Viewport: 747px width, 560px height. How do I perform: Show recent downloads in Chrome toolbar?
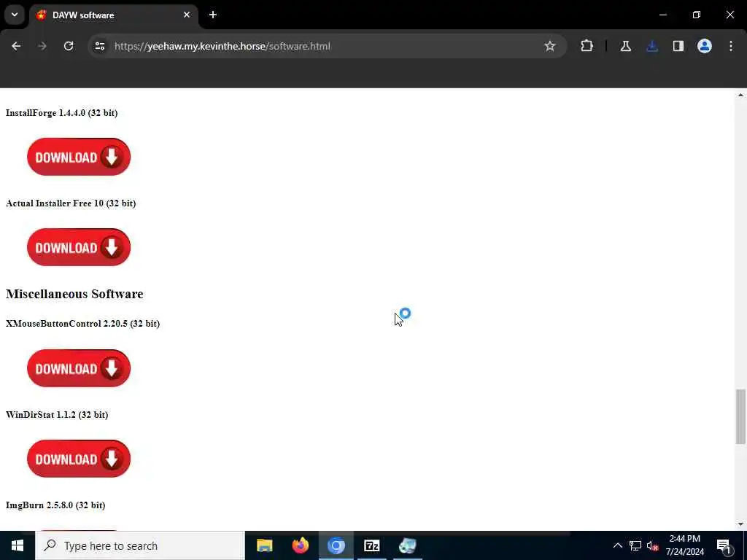[x=652, y=46]
